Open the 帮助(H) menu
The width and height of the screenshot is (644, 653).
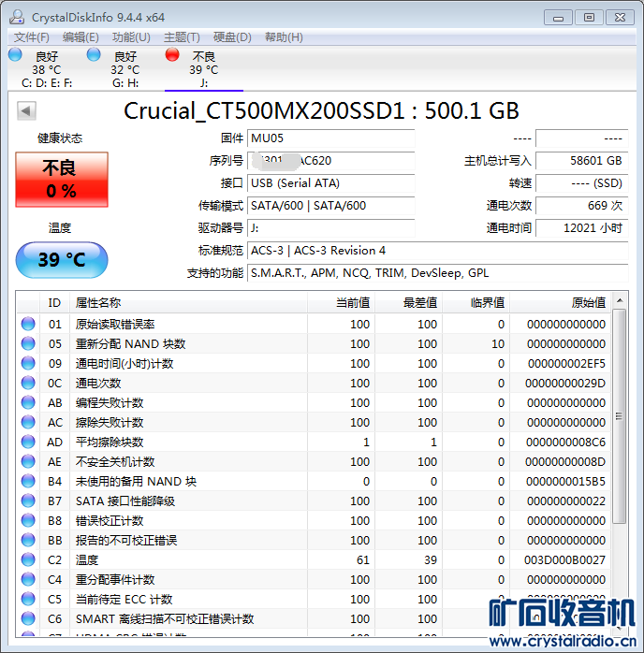284,37
